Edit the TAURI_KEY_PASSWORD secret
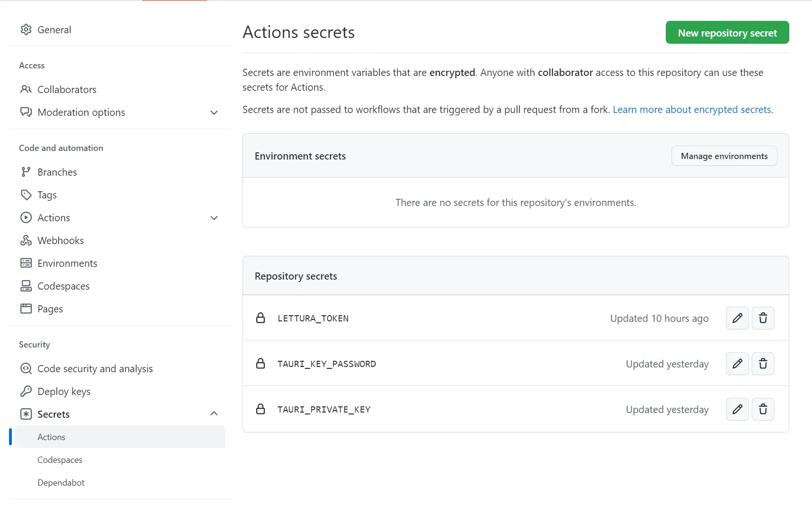 [x=737, y=364]
